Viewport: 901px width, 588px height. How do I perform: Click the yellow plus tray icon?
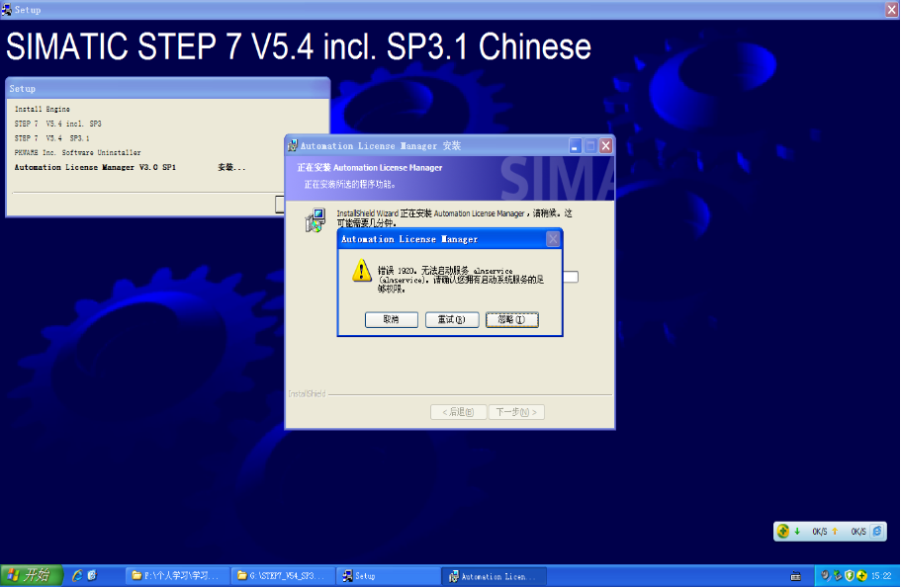[861, 575]
